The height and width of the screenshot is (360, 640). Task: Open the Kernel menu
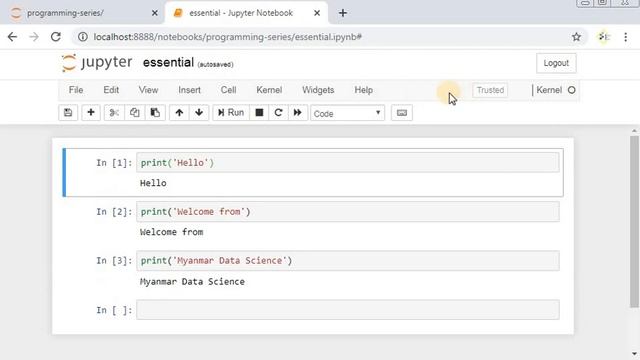click(269, 90)
